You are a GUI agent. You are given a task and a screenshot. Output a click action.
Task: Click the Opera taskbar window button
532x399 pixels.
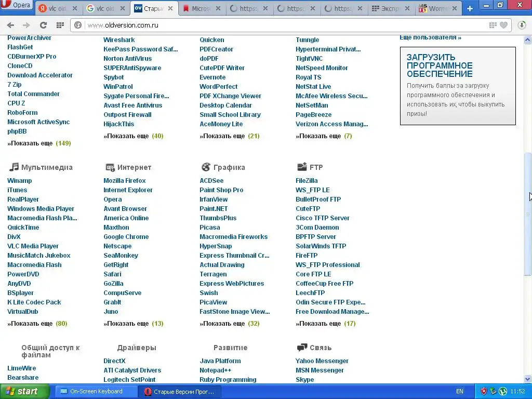(x=180, y=392)
